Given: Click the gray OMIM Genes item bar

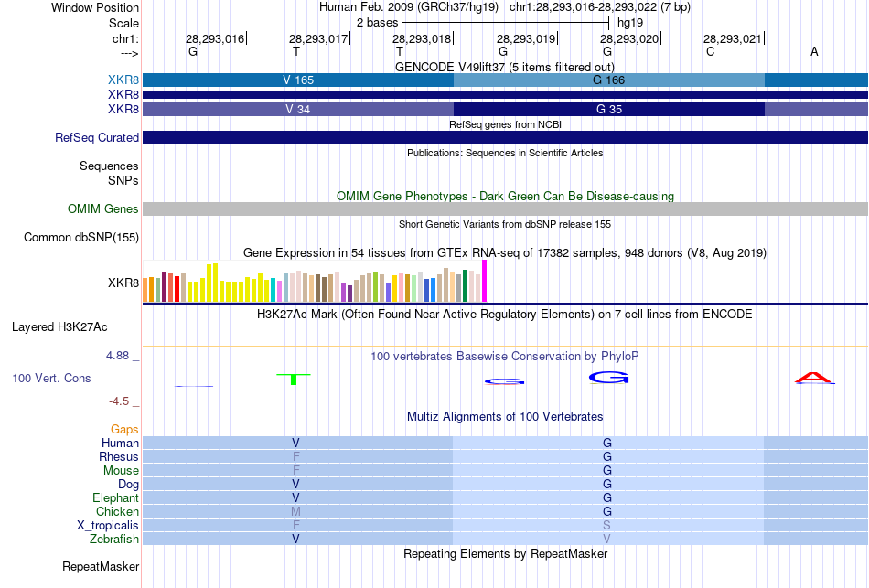Looking at the screenshot, I should pyautogui.click(x=505, y=208).
